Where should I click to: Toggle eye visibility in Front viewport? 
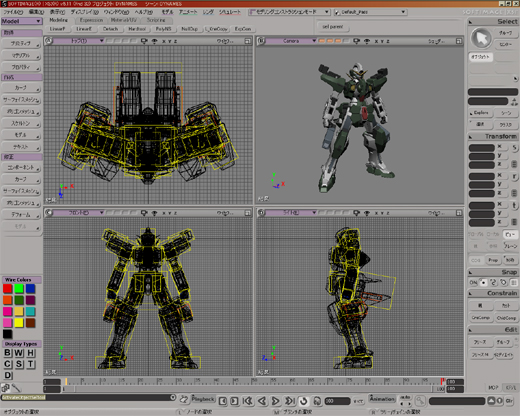(155, 213)
